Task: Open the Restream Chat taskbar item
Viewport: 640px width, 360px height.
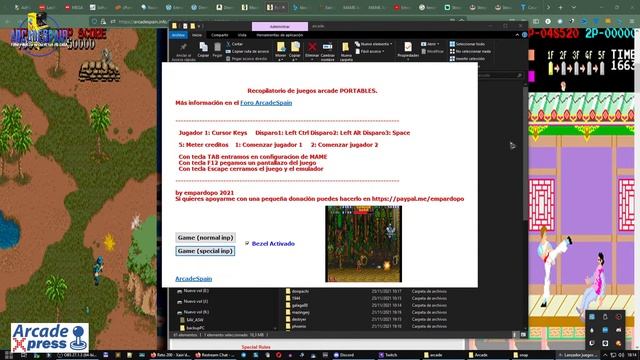Action: click(214, 355)
